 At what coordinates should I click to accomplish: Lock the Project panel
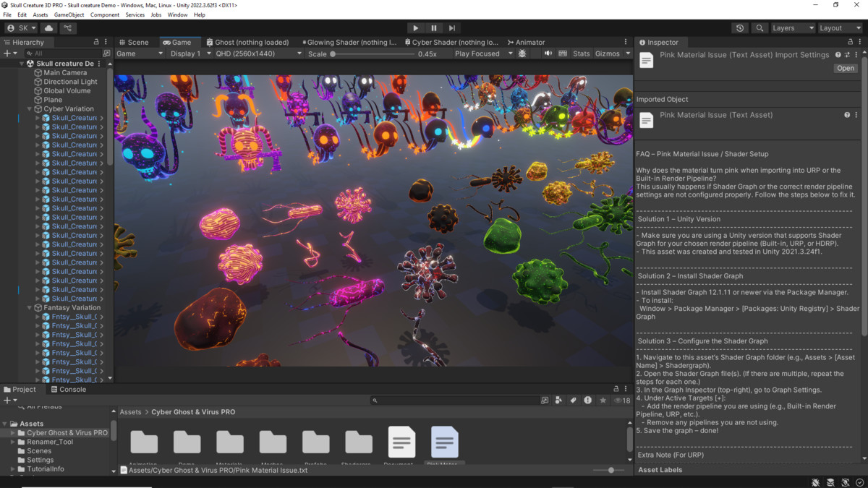616,389
